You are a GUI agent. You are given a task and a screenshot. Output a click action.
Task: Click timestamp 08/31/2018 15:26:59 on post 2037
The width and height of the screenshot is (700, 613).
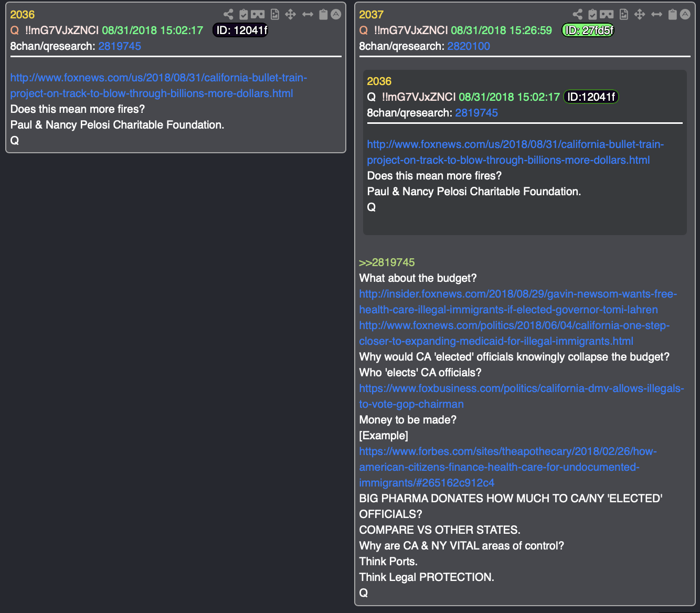point(501,30)
